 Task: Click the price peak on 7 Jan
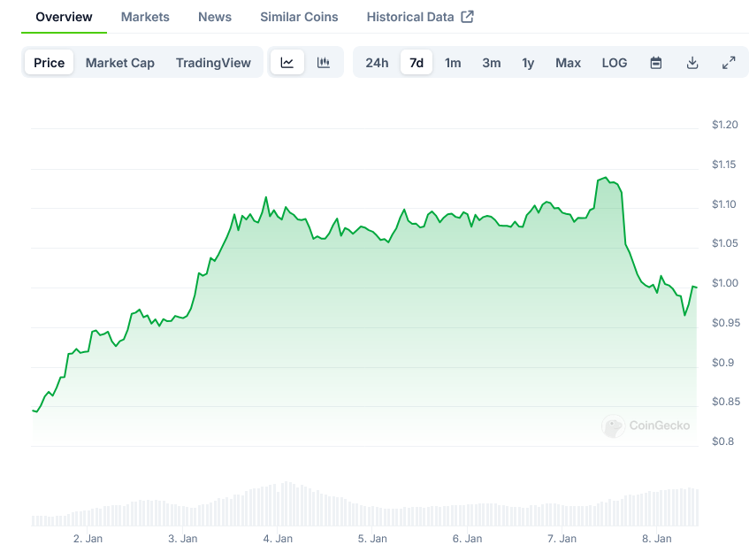pyautogui.click(x=605, y=178)
